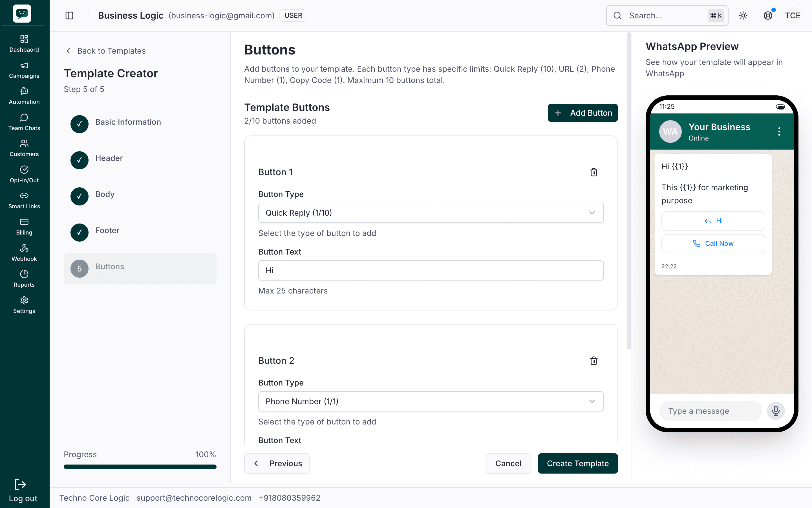Open the Body step
Image resolution: width=812 pixels, height=508 pixels.
(140, 196)
